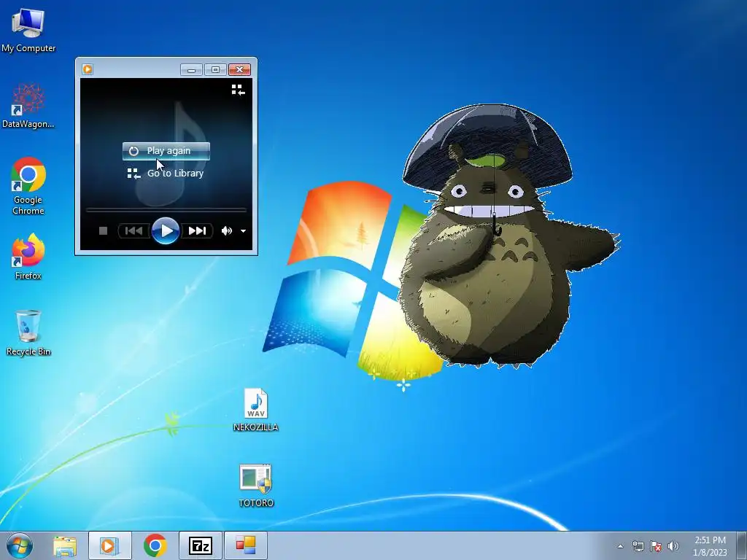Viewport: 747px width, 560px height.
Task: Open the Action Center flag icon
Action: 656,546
